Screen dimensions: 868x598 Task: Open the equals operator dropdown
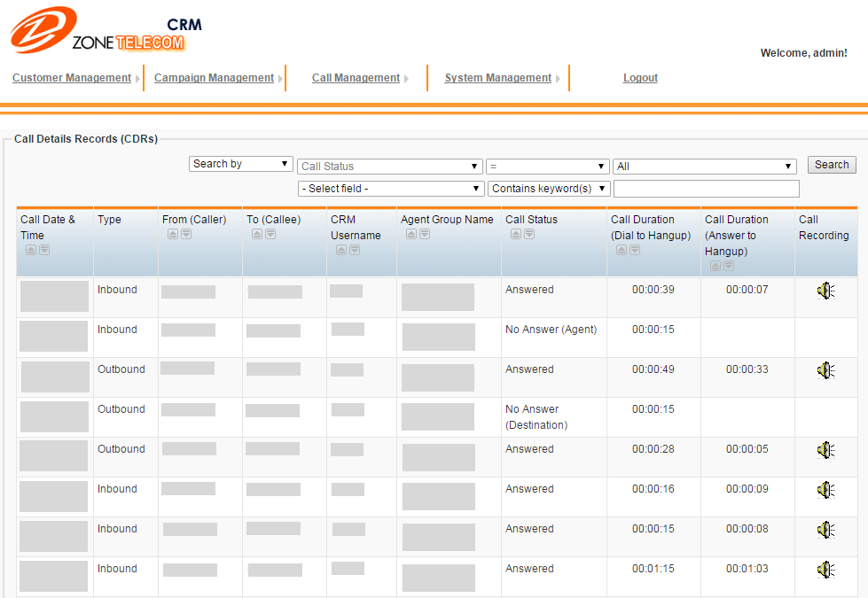(547, 167)
